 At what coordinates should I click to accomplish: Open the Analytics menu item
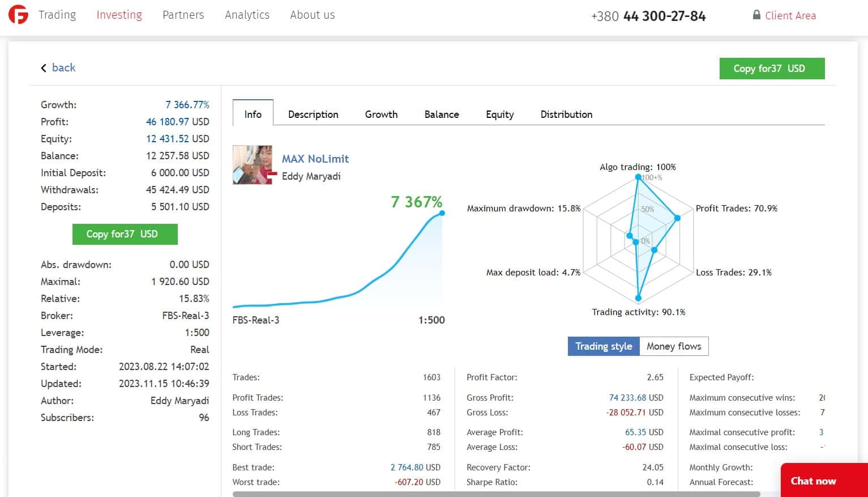point(247,15)
